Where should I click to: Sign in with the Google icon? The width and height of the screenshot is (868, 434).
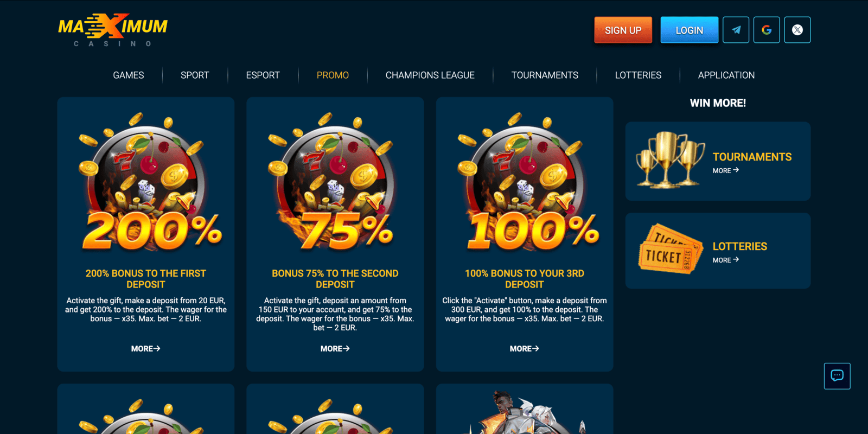point(767,30)
